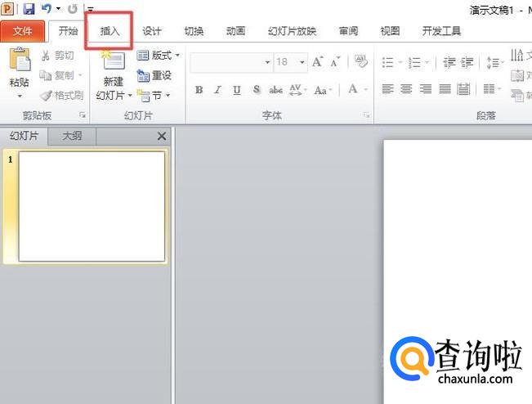
Task: Click the decrease list level icon
Action: click(x=449, y=62)
